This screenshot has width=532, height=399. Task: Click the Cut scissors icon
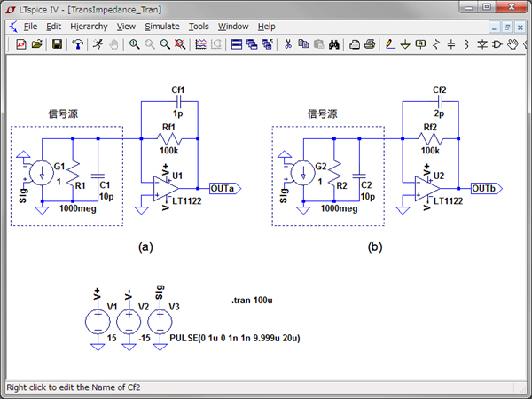click(x=288, y=44)
